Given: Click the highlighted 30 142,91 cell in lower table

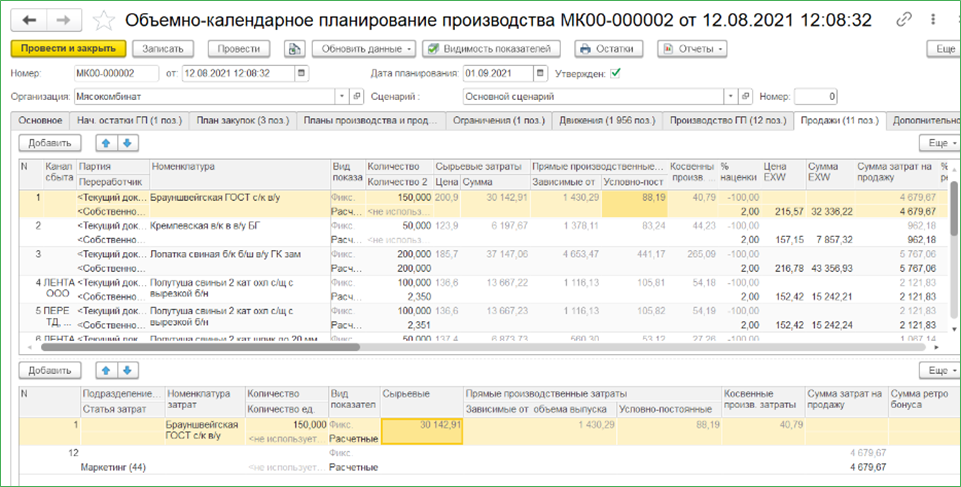Looking at the screenshot, I should (x=422, y=431).
